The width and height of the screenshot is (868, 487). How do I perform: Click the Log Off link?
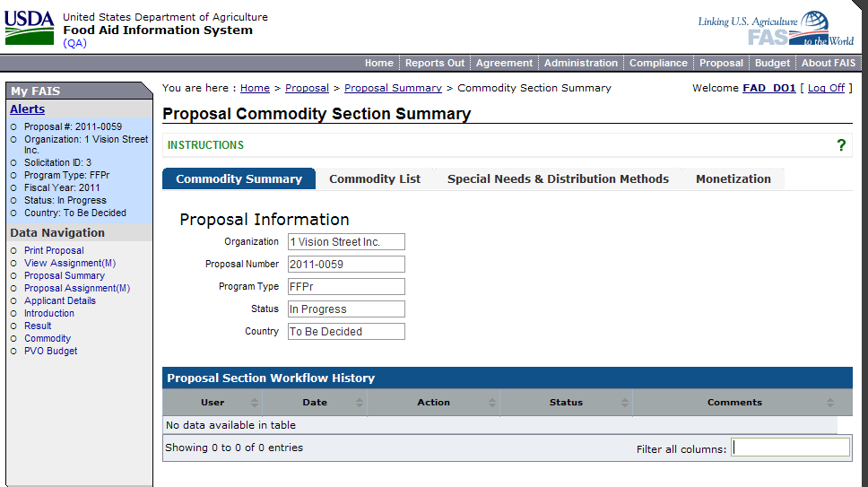pyautogui.click(x=826, y=88)
